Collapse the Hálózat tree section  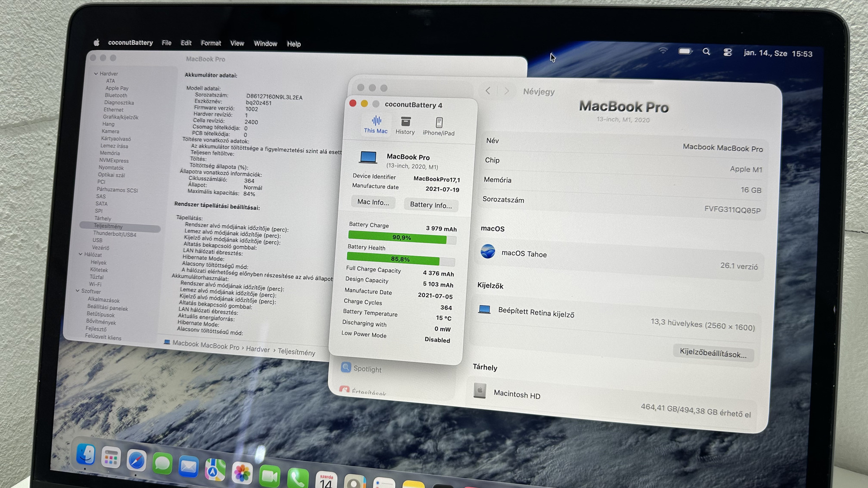pyautogui.click(x=80, y=254)
